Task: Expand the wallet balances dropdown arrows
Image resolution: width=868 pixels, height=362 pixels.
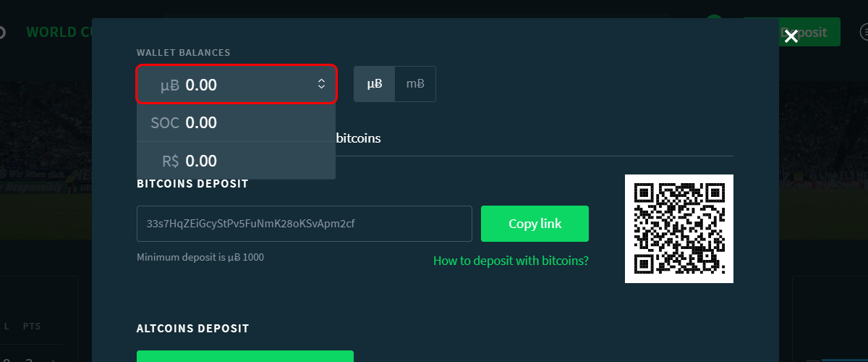Action: [x=322, y=85]
